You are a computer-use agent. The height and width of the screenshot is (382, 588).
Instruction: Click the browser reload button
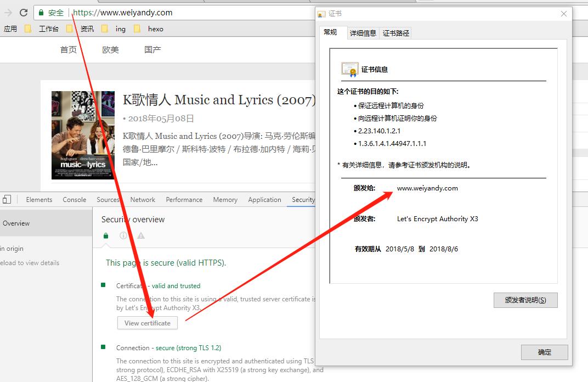pyautogui.click(x=24, y=13)
